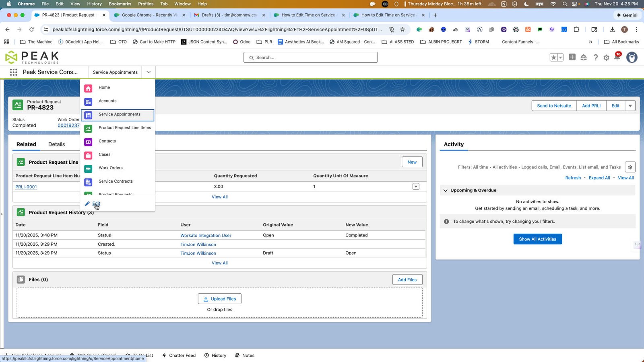Open the Salesforce Help question mark

[595, 58]
